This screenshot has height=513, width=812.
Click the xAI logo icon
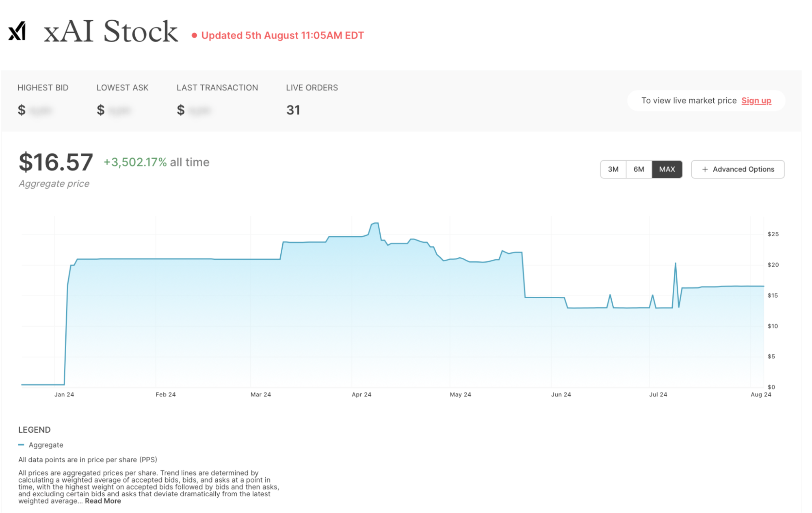click(17, 31)
